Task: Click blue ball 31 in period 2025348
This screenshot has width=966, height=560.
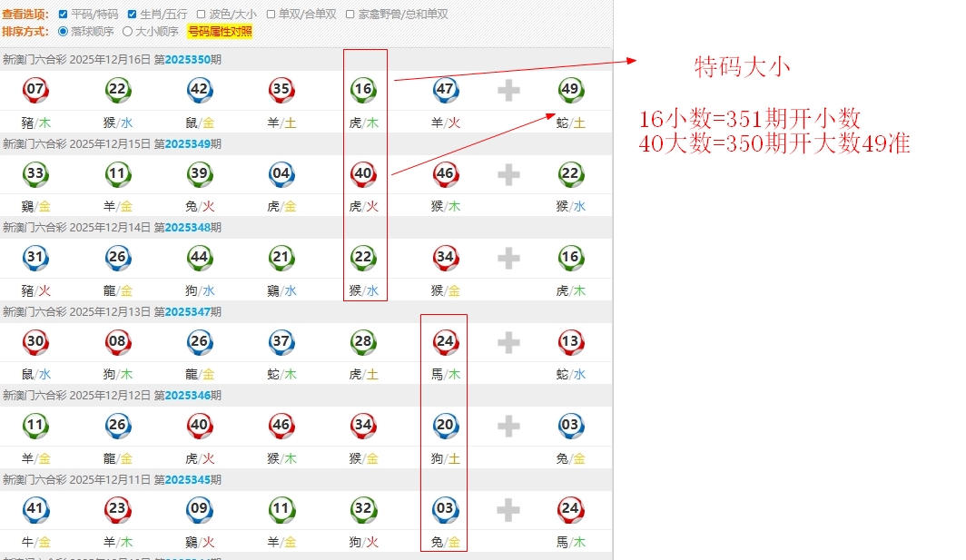Action: point(35,258)
